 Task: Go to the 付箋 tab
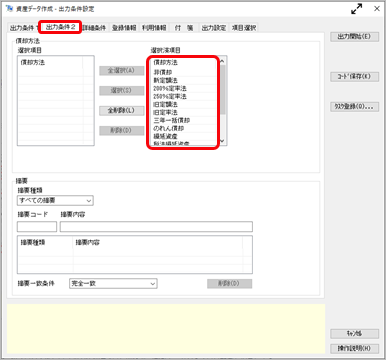tap(184, 28)
